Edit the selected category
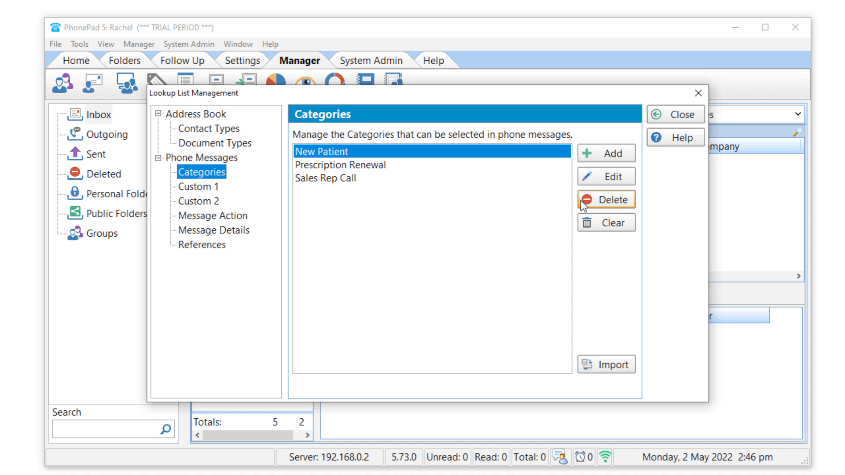The height and width of the screenshot is (475, 845). (x=606, y=177)
